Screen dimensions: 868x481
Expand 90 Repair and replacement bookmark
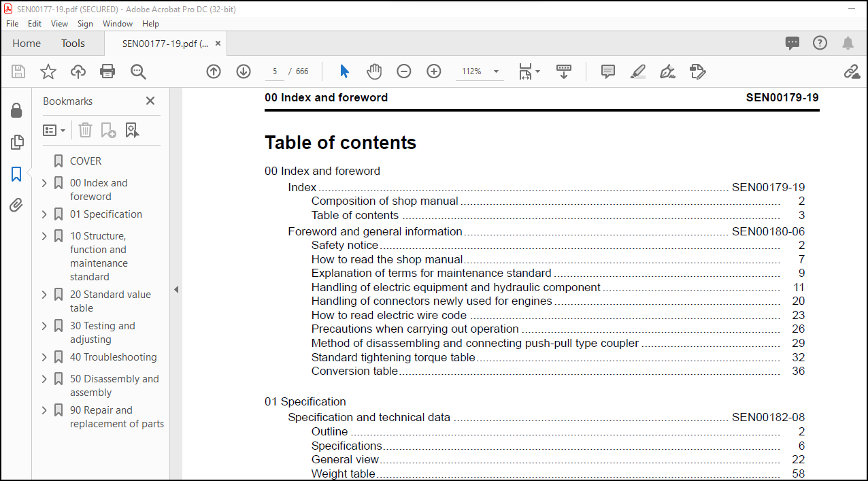(44, 410)
